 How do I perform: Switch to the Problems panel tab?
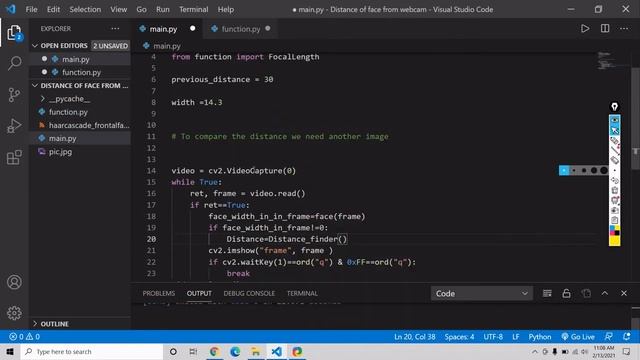coord(159,293)
